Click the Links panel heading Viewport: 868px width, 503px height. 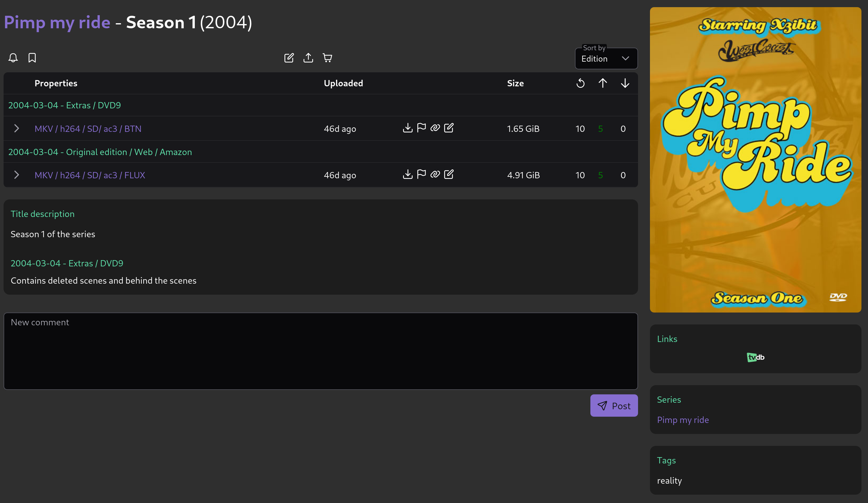point(667,339)
